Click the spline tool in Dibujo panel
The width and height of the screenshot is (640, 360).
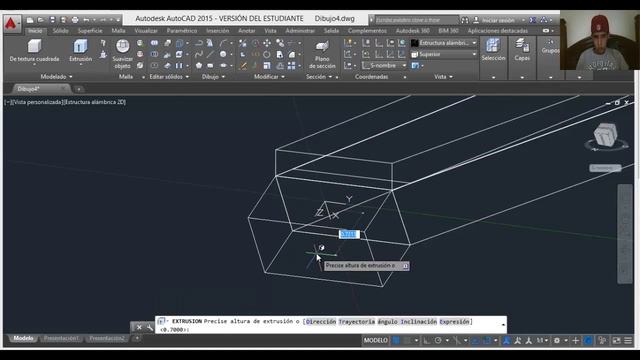coord(199,54)
